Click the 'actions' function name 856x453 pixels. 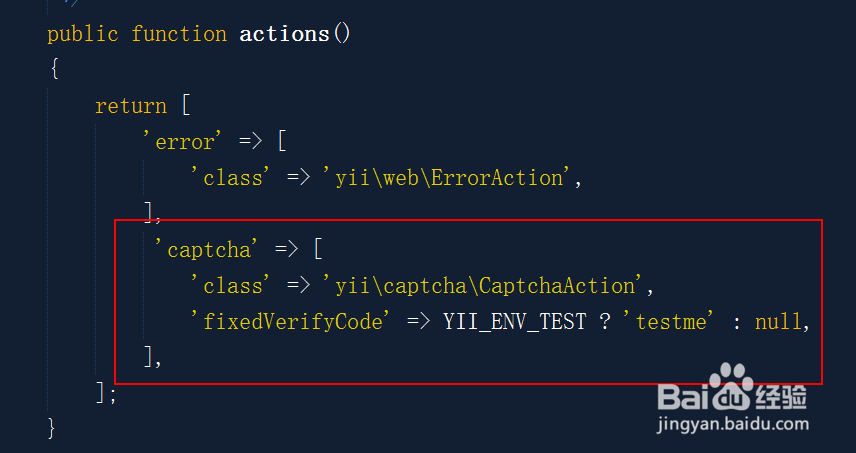tap(284, 34)
